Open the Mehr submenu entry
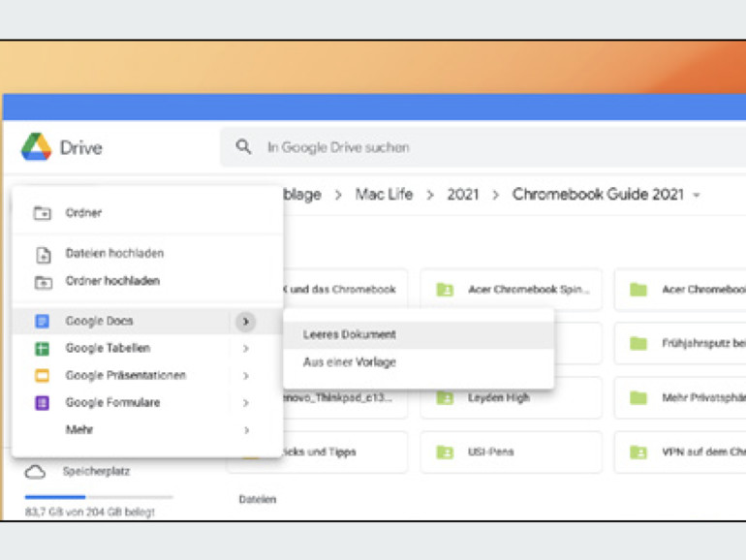The height and width of the screenshot is (560, 746). [x=147, y=430]
